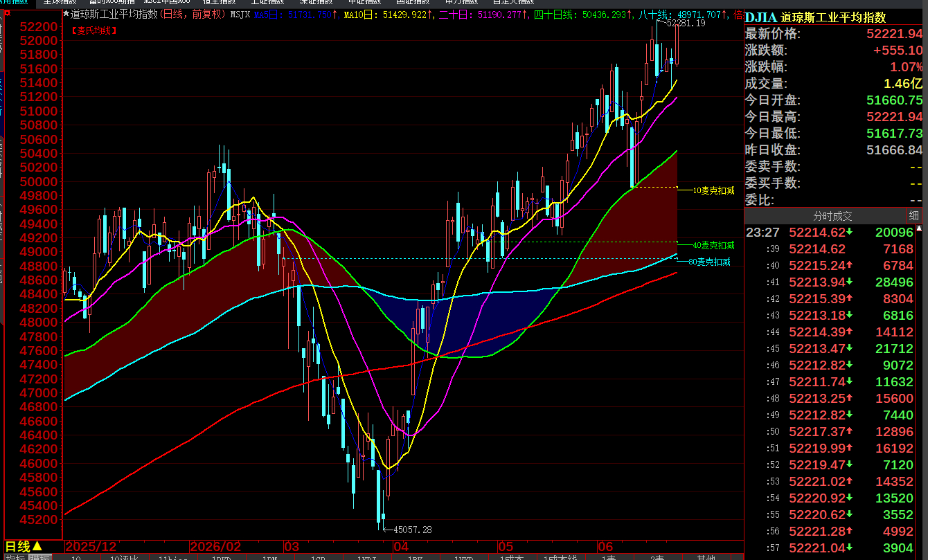
Task: Click the 今日最高 row label
Action: point(772,117)
